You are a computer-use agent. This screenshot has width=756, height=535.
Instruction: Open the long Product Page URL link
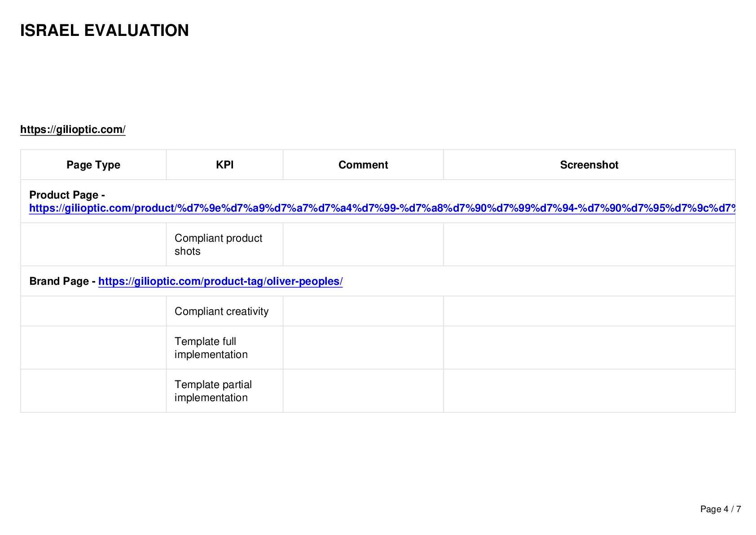tap(382, 208)
